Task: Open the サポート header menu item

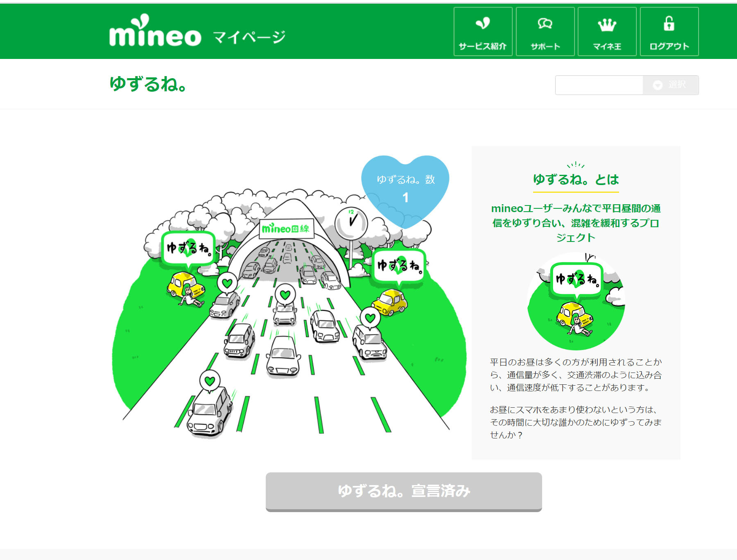Action: pos(545,32)
